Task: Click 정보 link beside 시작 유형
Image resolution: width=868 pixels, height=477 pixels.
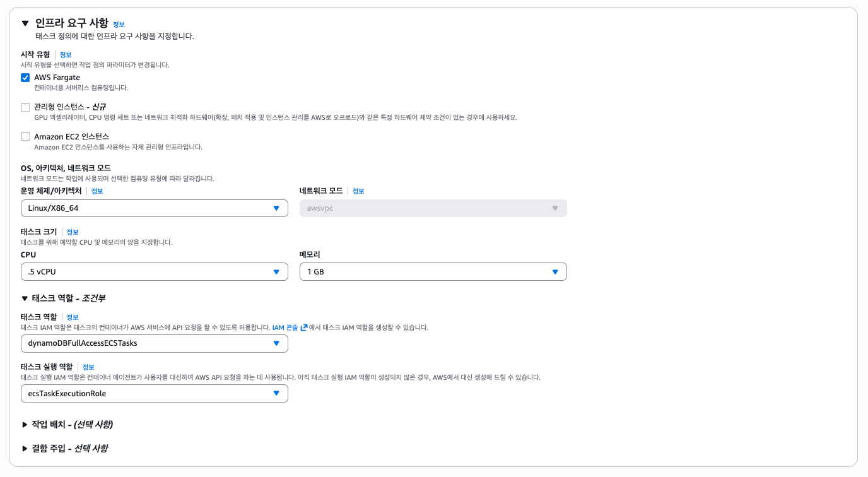Action: point(66,55)
